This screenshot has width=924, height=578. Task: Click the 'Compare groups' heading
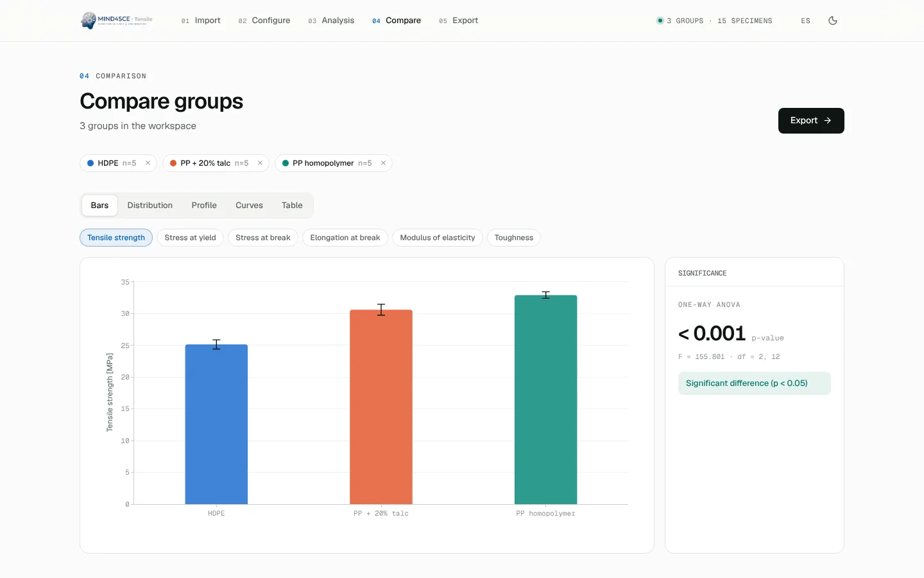[162, 101]
